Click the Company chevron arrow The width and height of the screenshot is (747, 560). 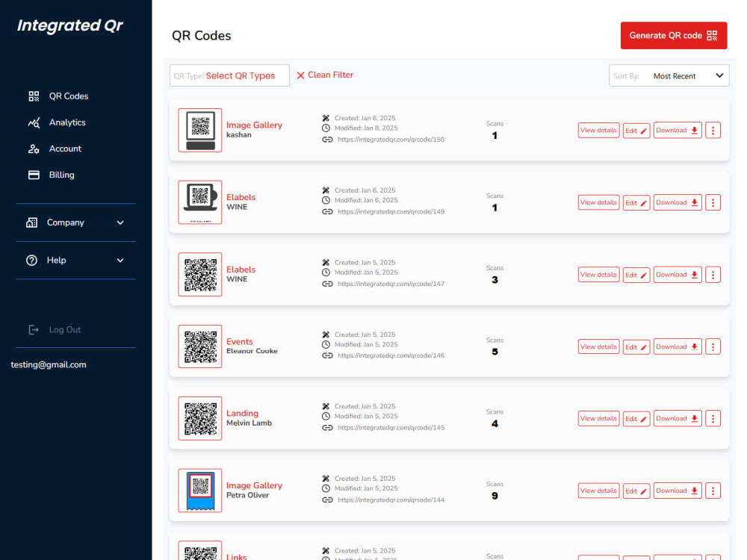click(120, 223)
